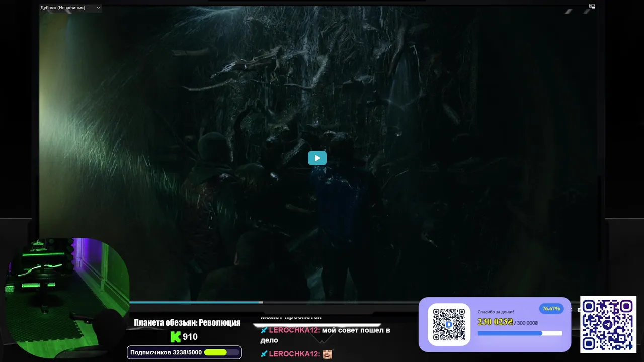Click the picture-in-picture icon at top right

[592, 6]
